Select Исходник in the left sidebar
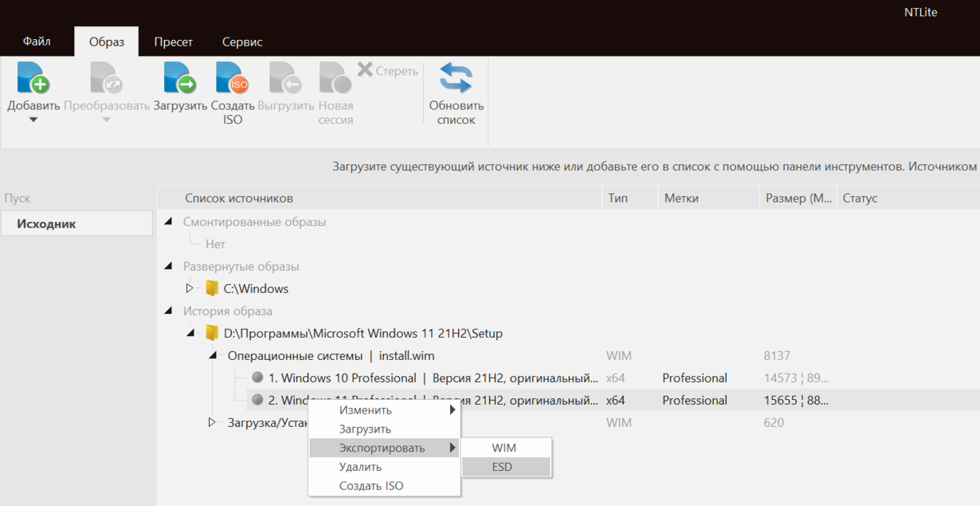The image size is (980, 506). tap(77, 224)
